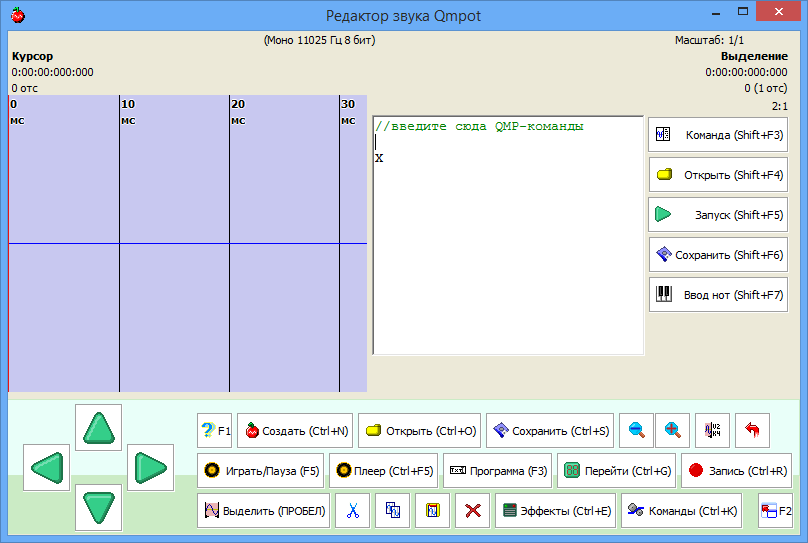Open Программа (F3)
The height and width of the screenshot is (543, 808).
coord(497,470)
